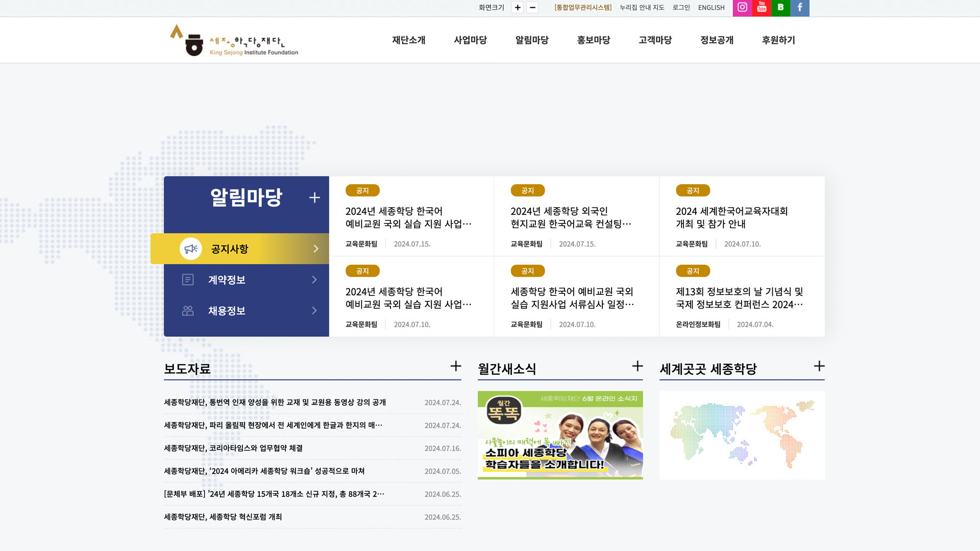This screenshot has height=551, width=980.
Task: Open notice 2024년 세종학당 외국인 현지교원 한국어교육 컨설팅
Action: tap(571, 217)
